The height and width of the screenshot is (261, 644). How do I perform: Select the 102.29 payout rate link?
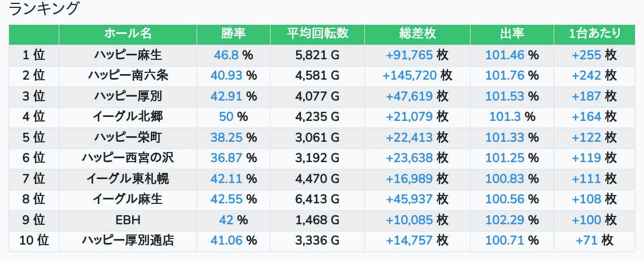click(505, 220)
